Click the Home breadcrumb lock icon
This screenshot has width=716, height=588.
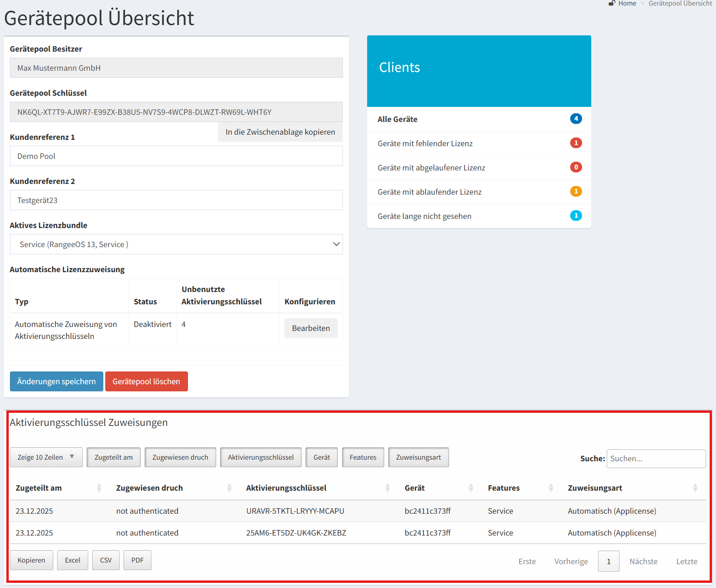pos(612,4)
